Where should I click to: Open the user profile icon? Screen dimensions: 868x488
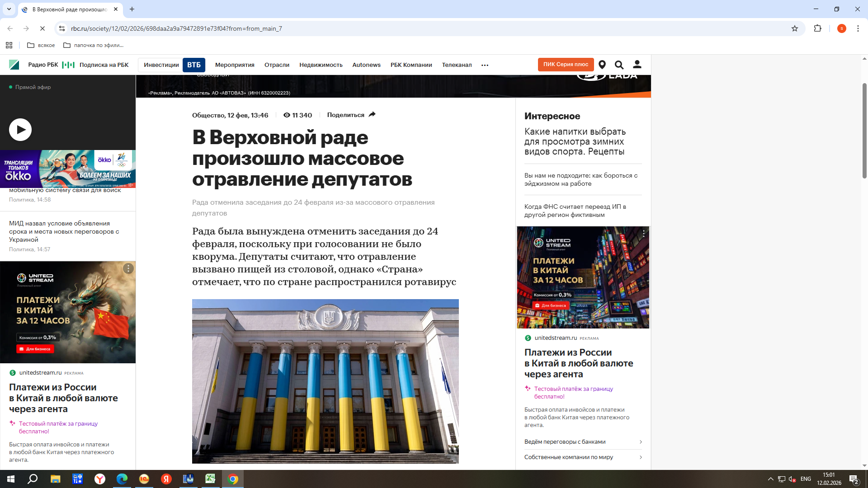tap(637, 65)
